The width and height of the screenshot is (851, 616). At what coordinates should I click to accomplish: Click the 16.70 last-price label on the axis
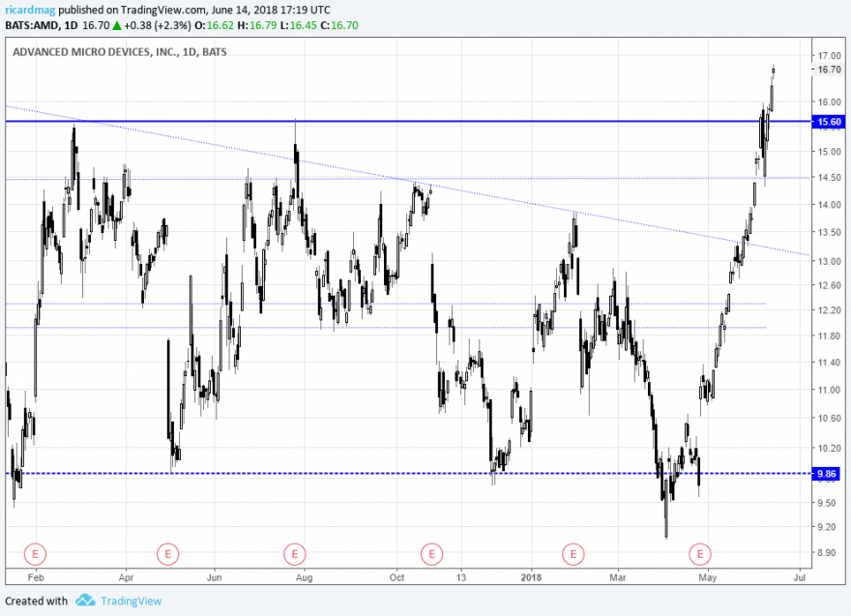point(829,70)
